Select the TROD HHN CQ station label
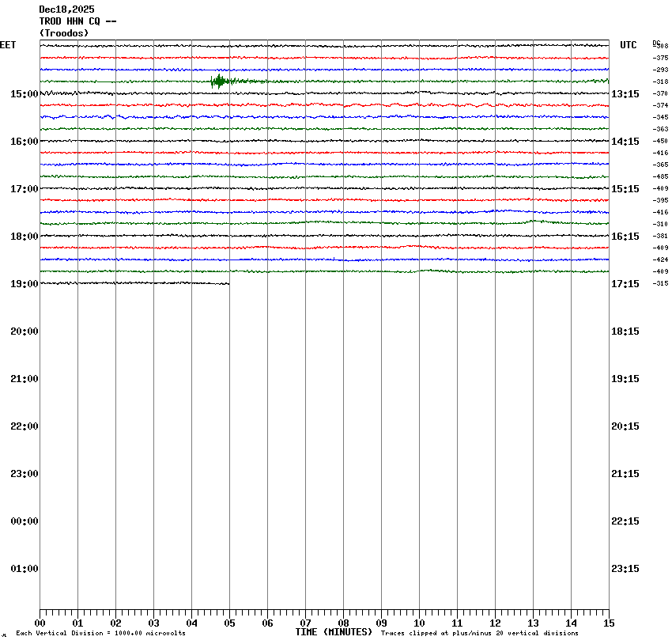 (78, 21)
